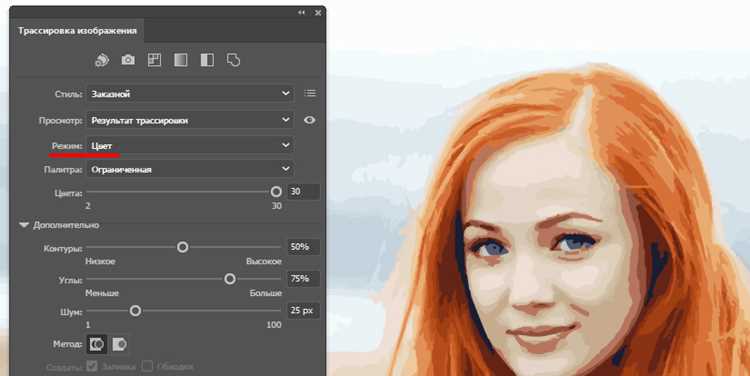750x376 pixels.
Task: Click the Углы field showing 75%
Action: coord(303,279)
